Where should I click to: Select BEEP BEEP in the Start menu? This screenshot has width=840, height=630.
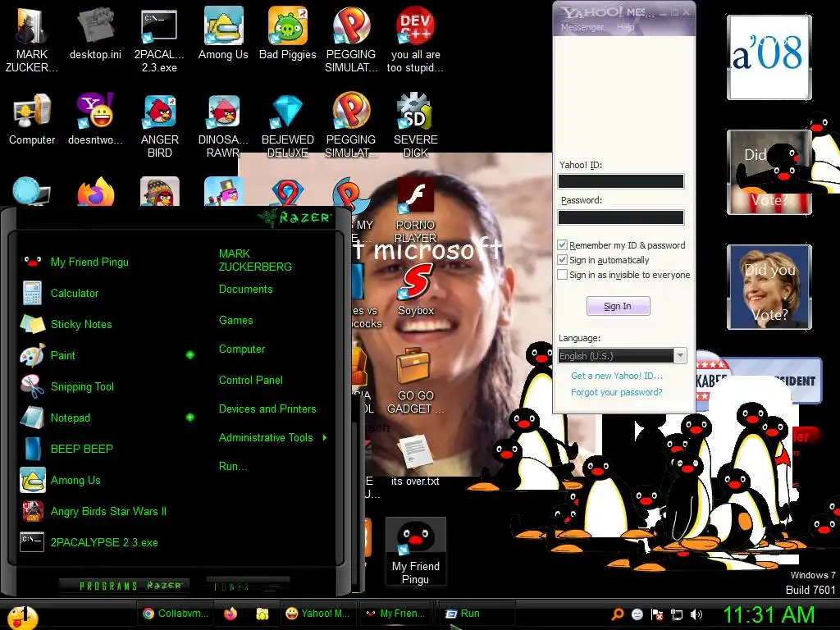tap(82, 449)
